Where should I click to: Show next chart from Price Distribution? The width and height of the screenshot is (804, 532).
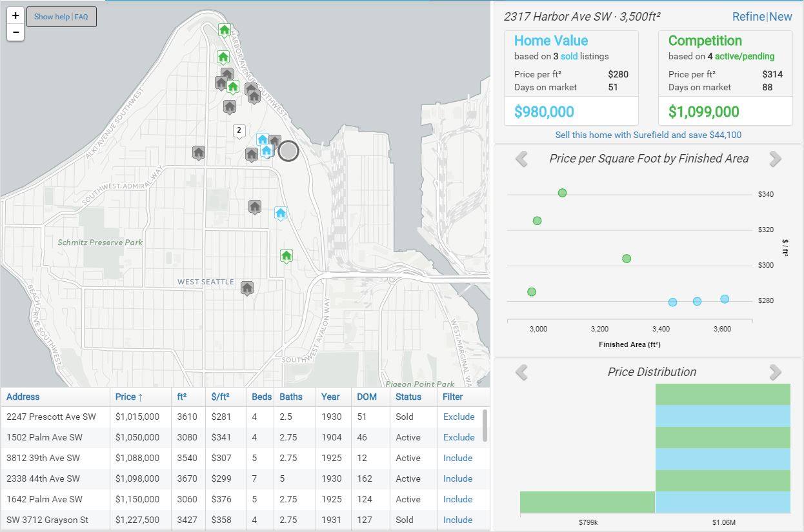(x=775, y=372)
